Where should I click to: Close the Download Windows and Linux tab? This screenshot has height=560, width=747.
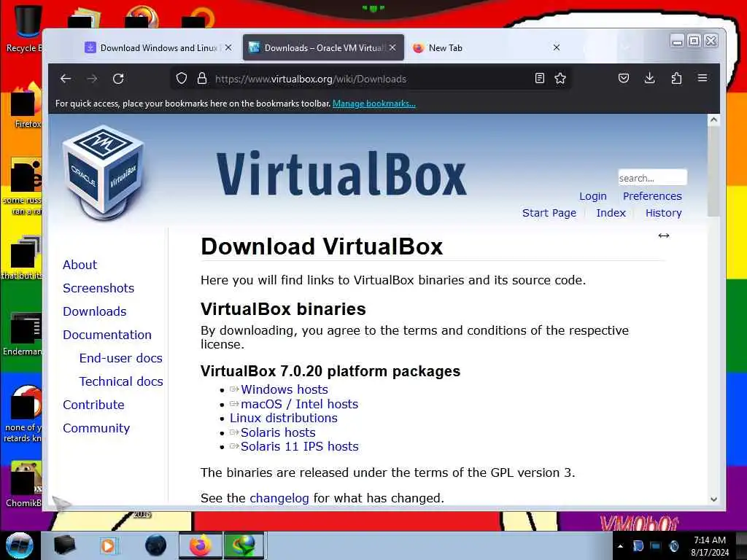click(228, 47)
